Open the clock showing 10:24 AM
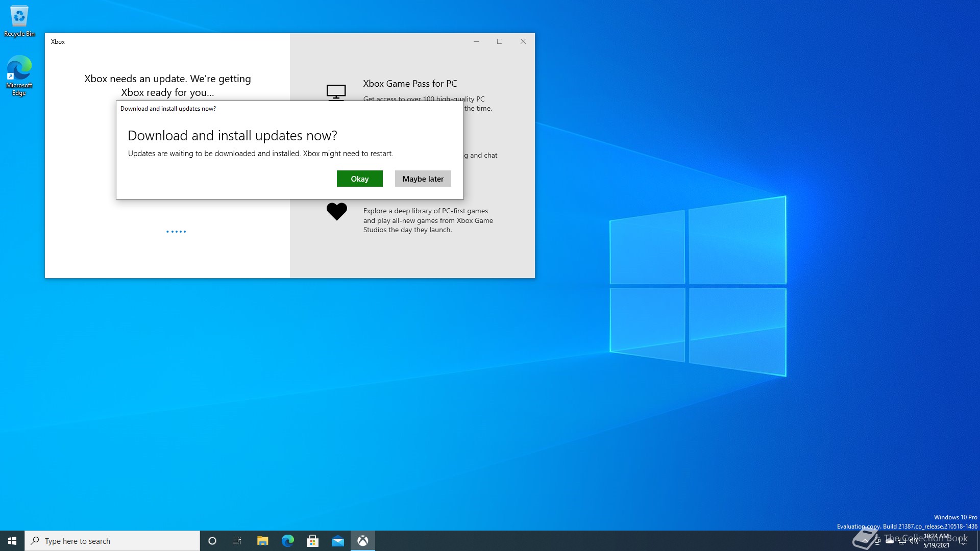 tap(937, 541)
